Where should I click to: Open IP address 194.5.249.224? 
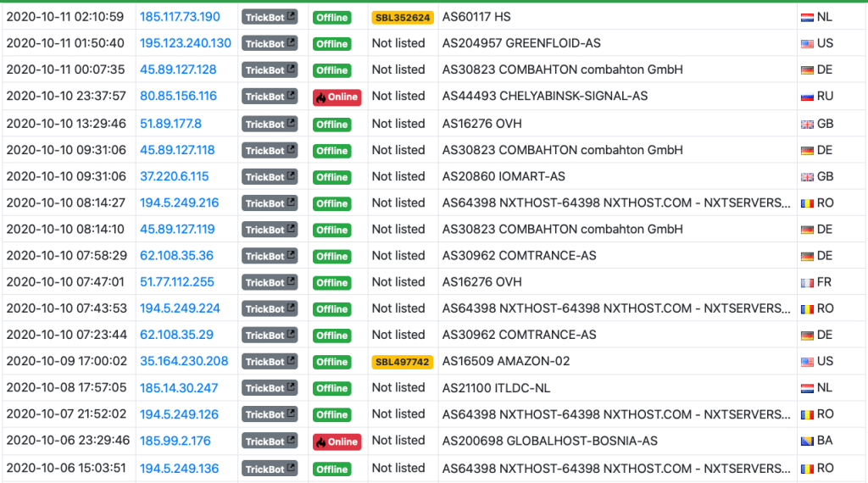180,308
